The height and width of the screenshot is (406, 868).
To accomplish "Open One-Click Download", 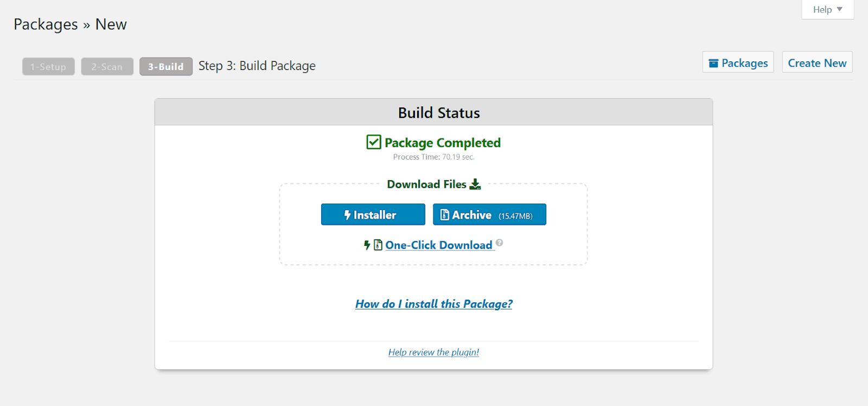I will (x=438, y=245).
